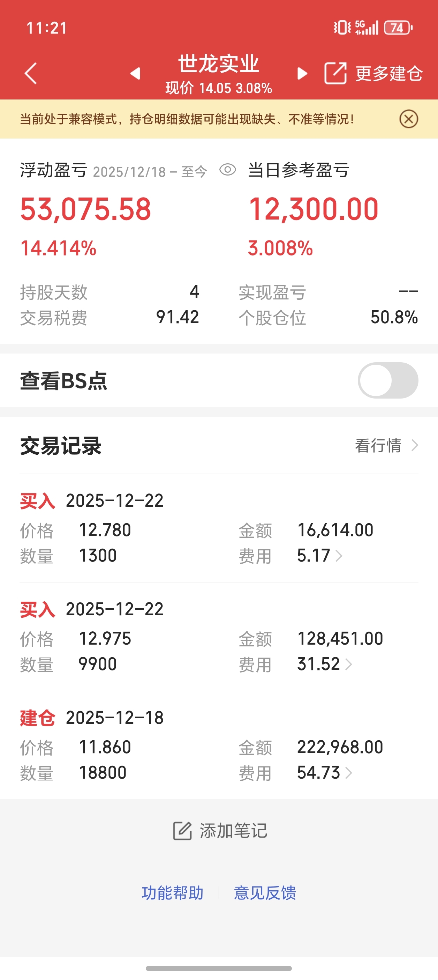Viewport: 438px width, 980px height.
Task: Tap the 5G signal indicator icon
Action: [x=367, y=28]
